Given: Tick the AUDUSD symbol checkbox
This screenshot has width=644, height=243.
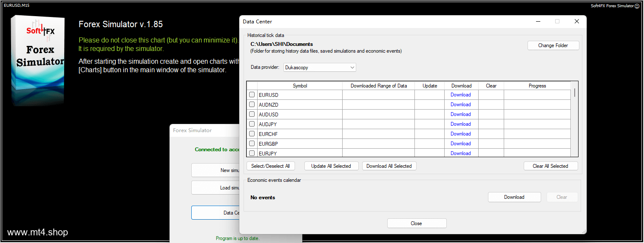Looking at the screenshot, I should tap(252, 114).
